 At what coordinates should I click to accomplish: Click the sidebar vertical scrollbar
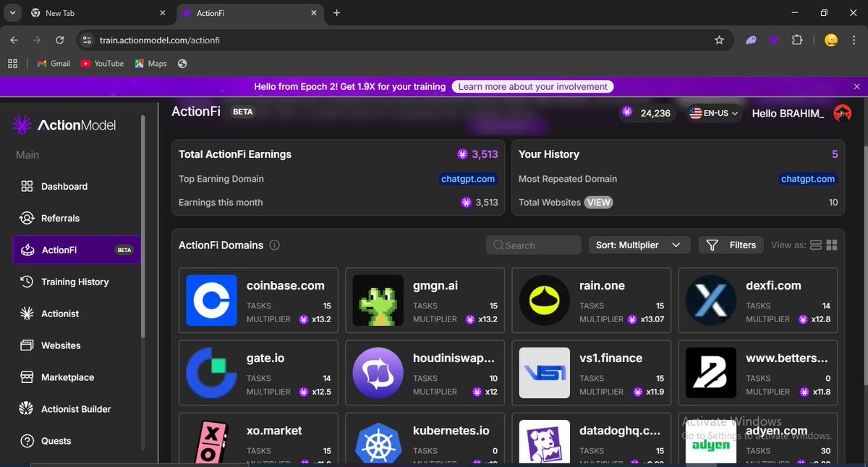[143, 226]
